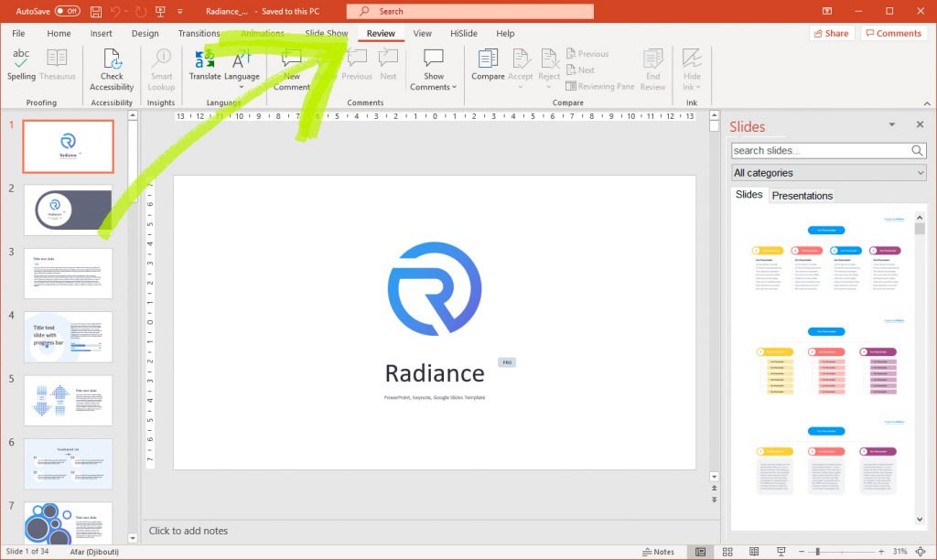
Task: Click the zoom out minus button
Action: (802, 552)
